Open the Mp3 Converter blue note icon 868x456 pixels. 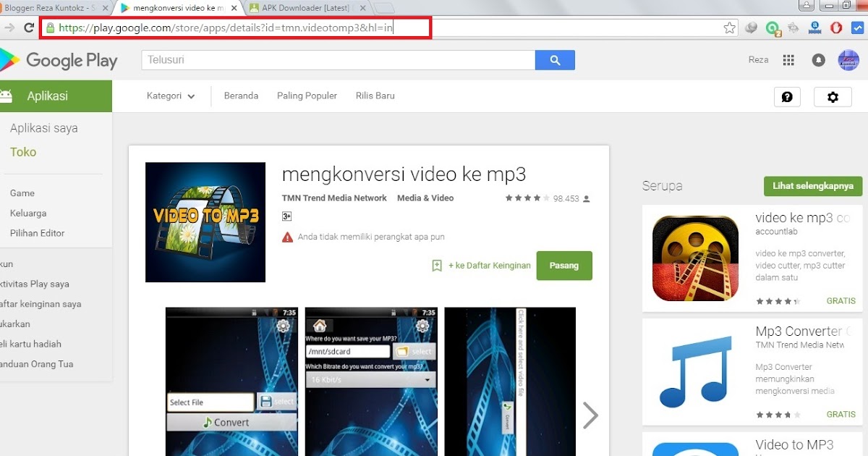(695, 371)
